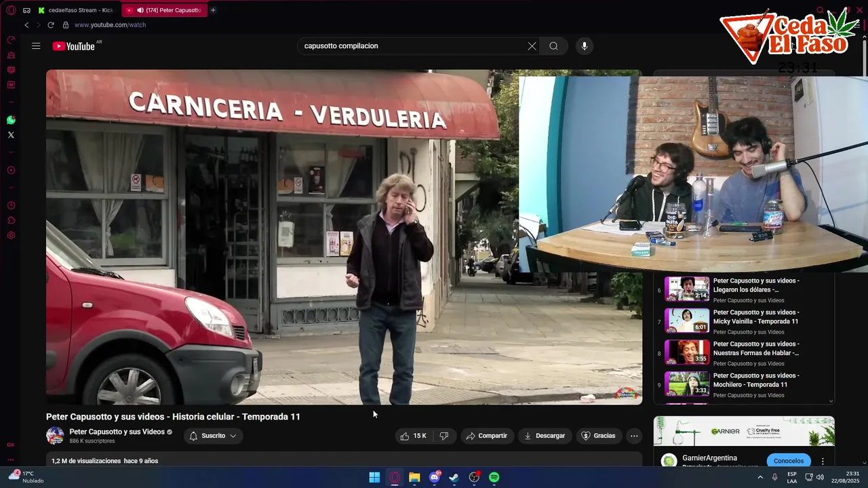
Task: Open the Opera GX menu logo
Action: [x=11, y=10]
